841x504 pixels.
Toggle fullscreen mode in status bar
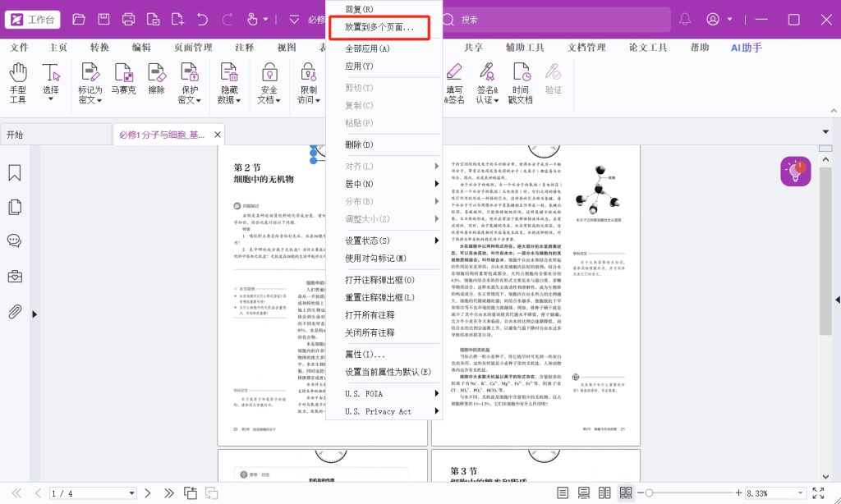818,493
